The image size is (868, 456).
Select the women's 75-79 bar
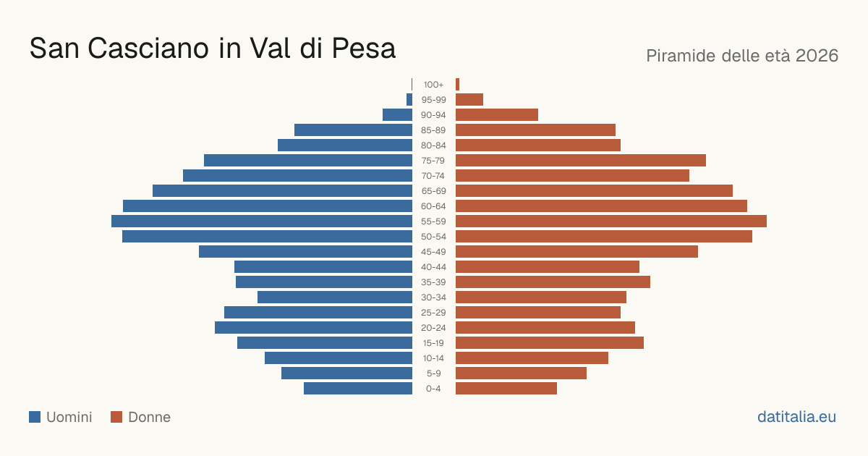pyautogui.click(x=581, y=161)
